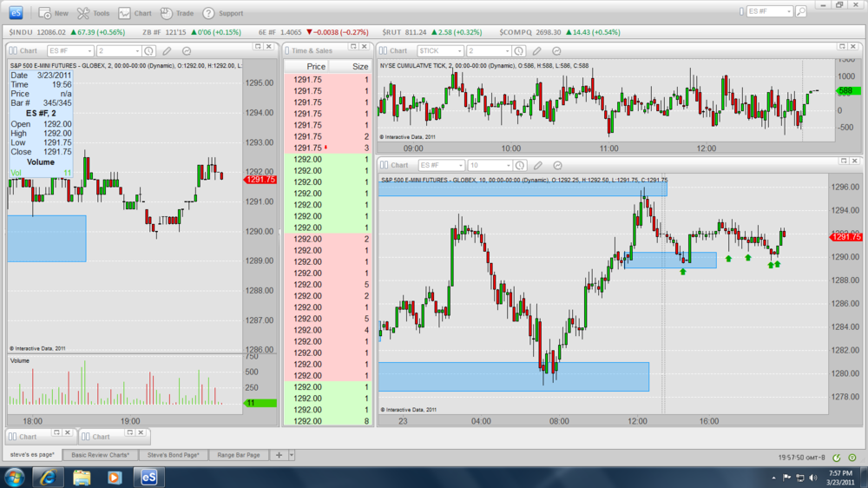The height and width of the screenshot is (488, 868).
Task: Expand the page list dropdown arrow beside the plus
Action: pyautogui.click(x=292, y=455)
